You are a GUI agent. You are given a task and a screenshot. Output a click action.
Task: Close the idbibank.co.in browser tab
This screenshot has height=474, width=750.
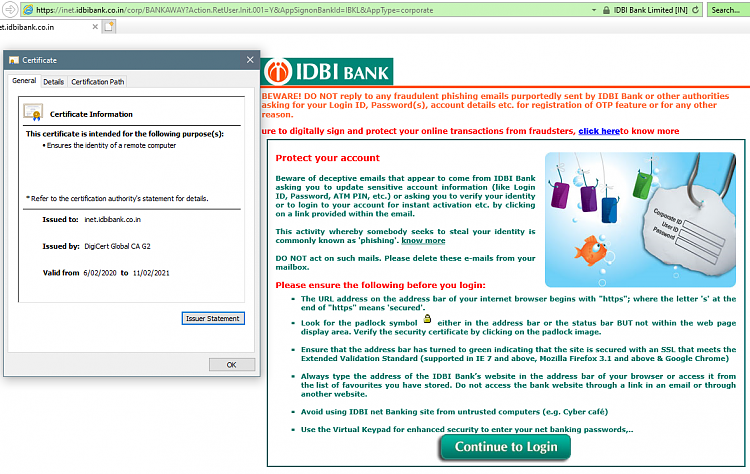(x=95, y=27)
